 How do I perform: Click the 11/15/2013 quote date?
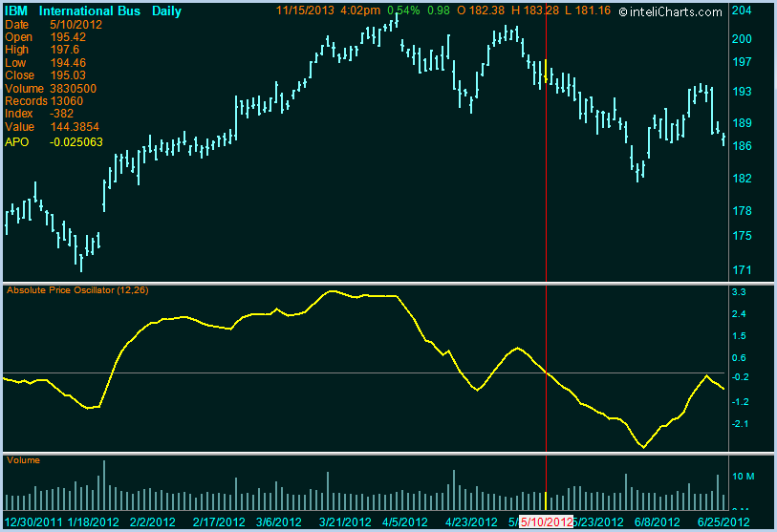pyautogui.click(x=305, y=11)
